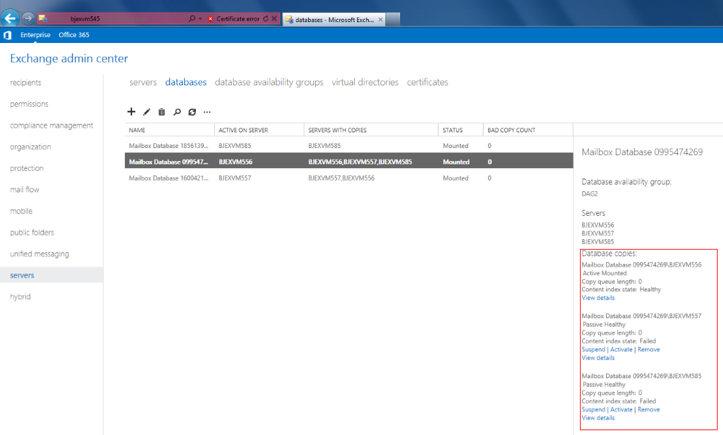Open the databases tab
723x435 pixels.
tap(186, 82)
